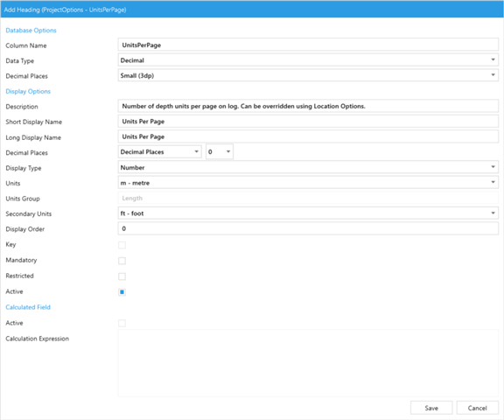Check the Restricted checkbox
Image resolution: width=504 pixels, height=420 pixels.
[122, 276]
